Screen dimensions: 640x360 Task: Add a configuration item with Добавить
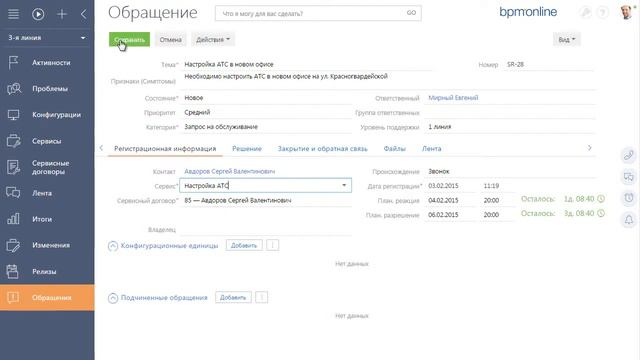coord(244,245)
